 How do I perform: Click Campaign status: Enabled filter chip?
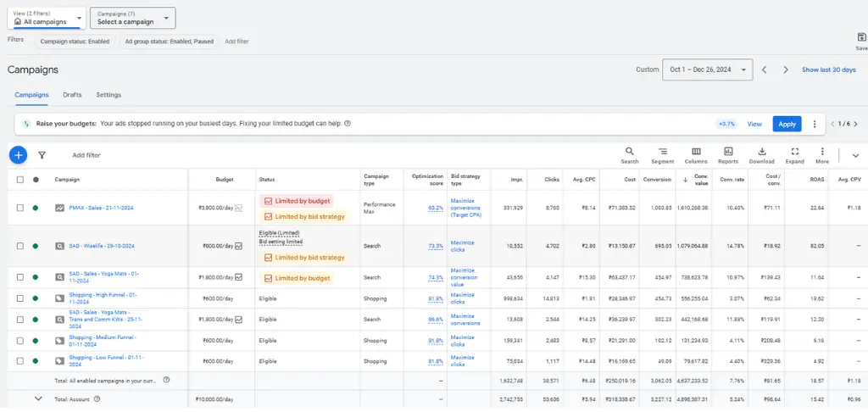click(x=75, y=42)
